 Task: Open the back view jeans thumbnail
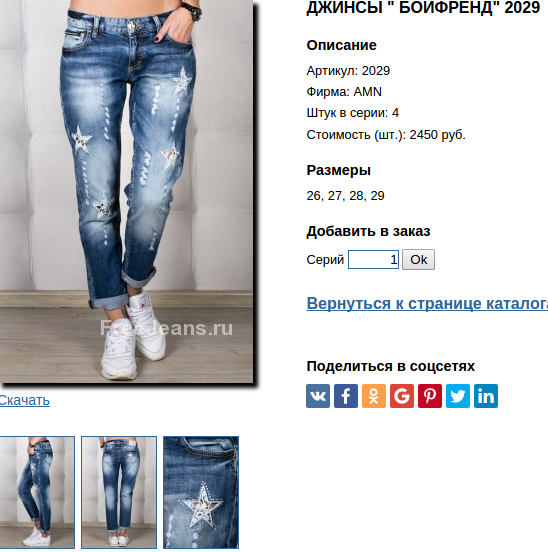pyautogui.click(x=119, y=492)
